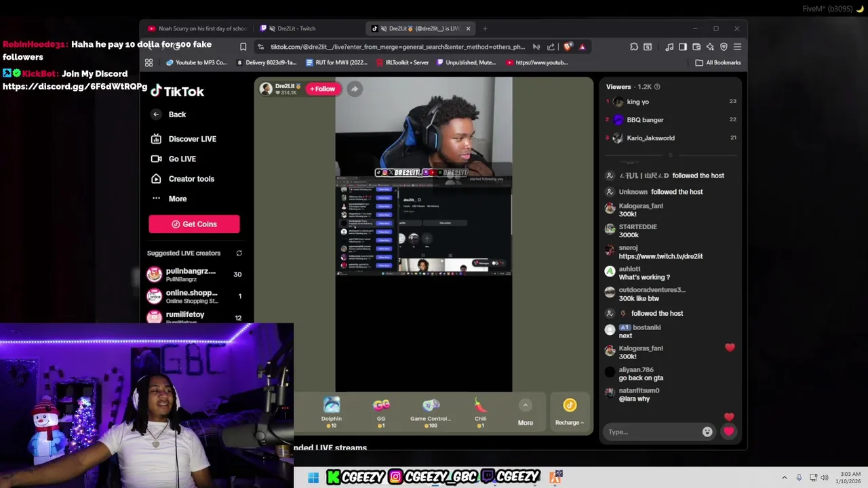Refresh Suggested LIVE creators list
This screenshot has height=488, width=868.
(x=239, y=253)
